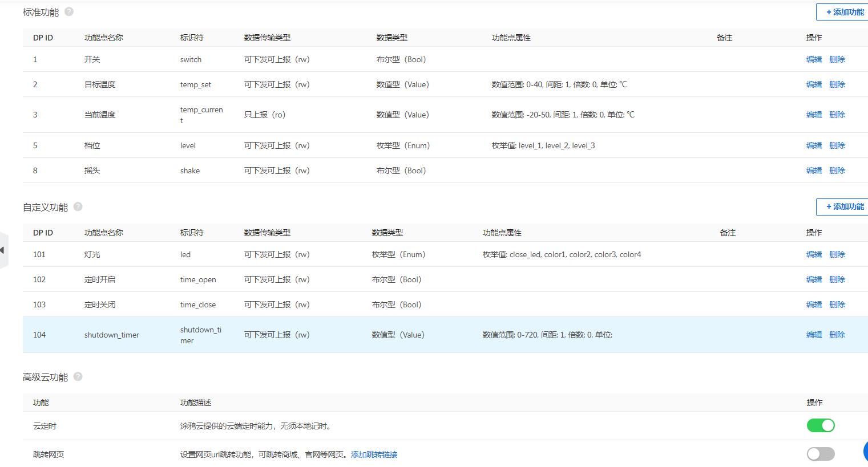Collapse the sidebar with the left arrow handle
The image size is (868, 467).
tap(3, 250)
